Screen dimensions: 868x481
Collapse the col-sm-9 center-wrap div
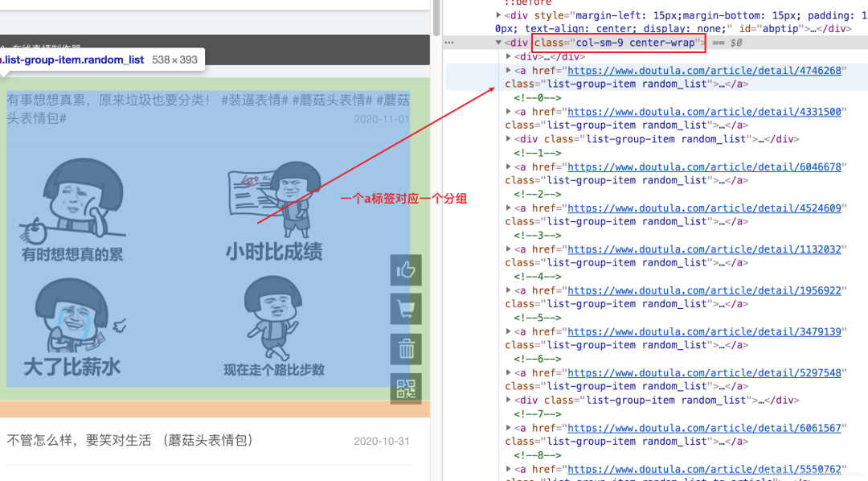(498, 43)
